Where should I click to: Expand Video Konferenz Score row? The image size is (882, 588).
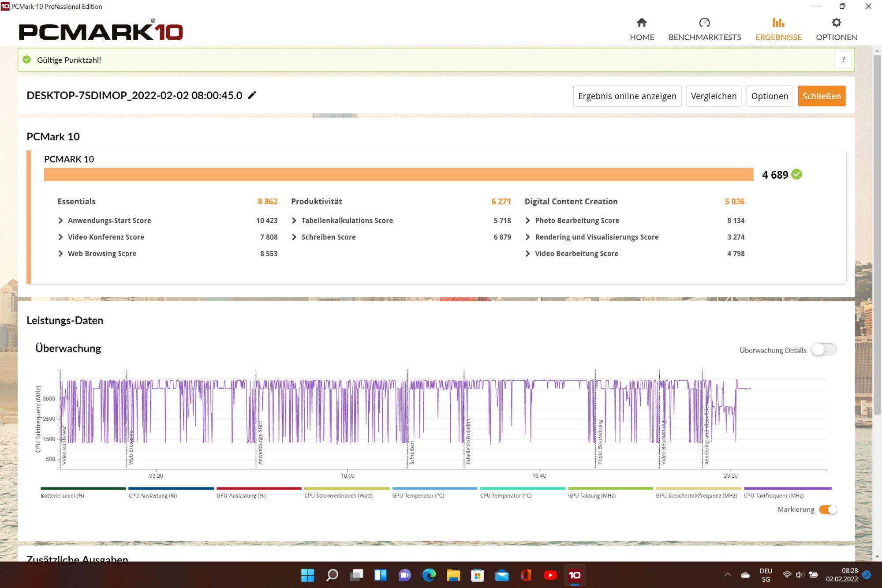pyautogui.click(x=168, y=237)
